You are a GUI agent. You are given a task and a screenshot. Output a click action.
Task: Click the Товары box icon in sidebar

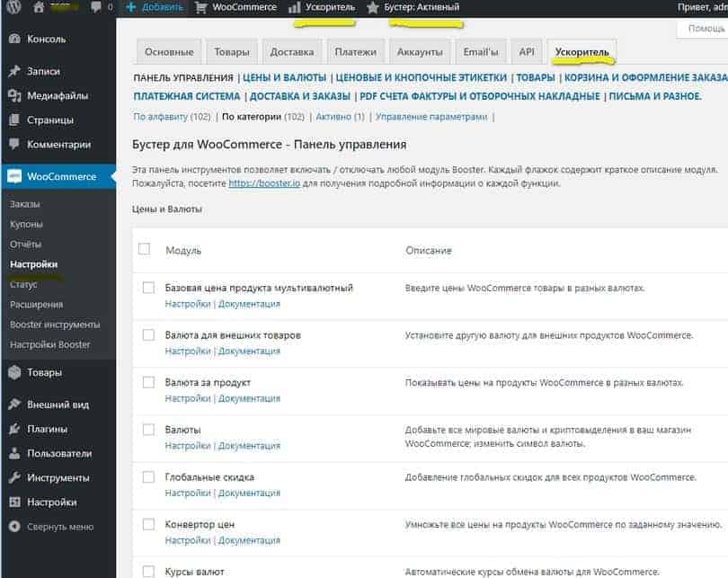[15, 372]
